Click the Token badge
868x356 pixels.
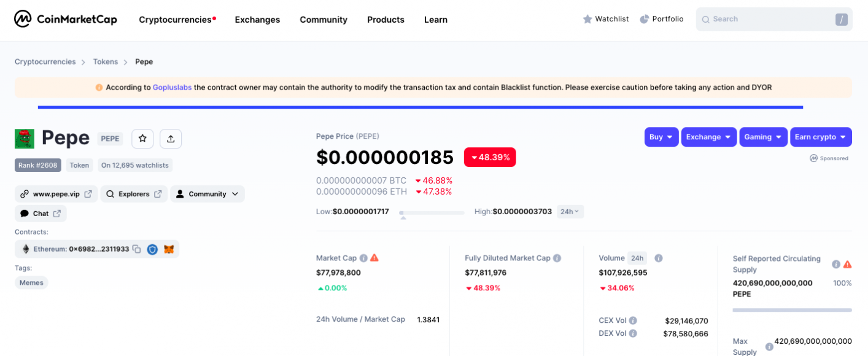pyautogui.click(x=79, y=165)
